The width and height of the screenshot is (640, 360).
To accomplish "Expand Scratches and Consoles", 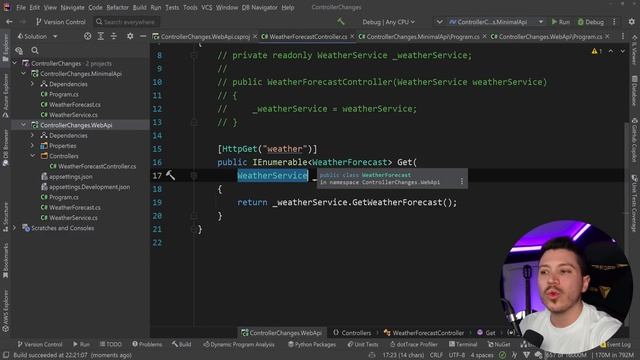I will 15,228.
